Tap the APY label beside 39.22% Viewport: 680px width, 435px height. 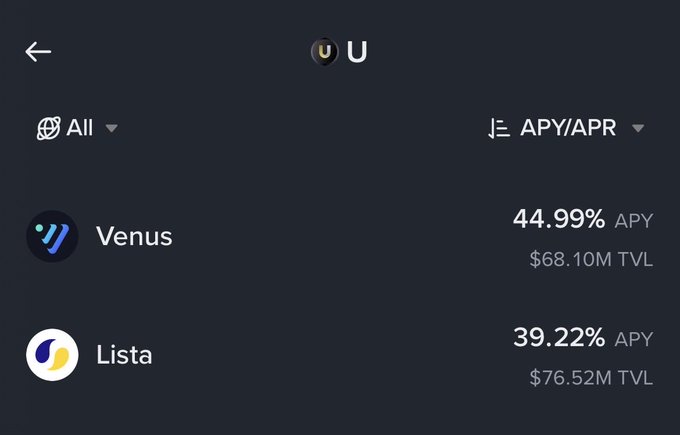point(633,340)
